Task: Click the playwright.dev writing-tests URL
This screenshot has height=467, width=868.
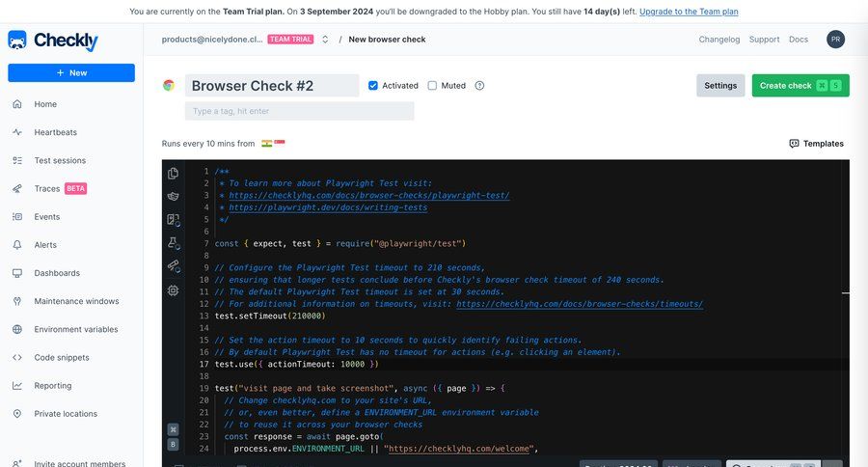Action: [x=328, y=207]
